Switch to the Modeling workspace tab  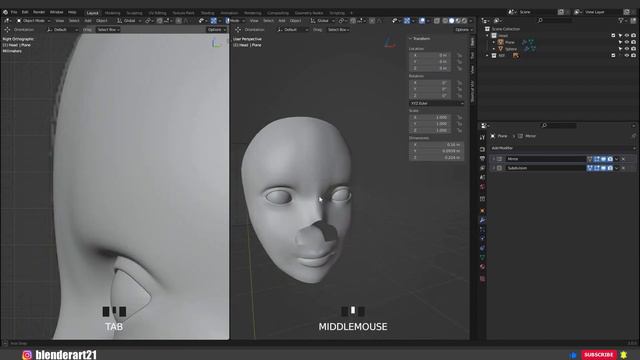tap(113, 13)
